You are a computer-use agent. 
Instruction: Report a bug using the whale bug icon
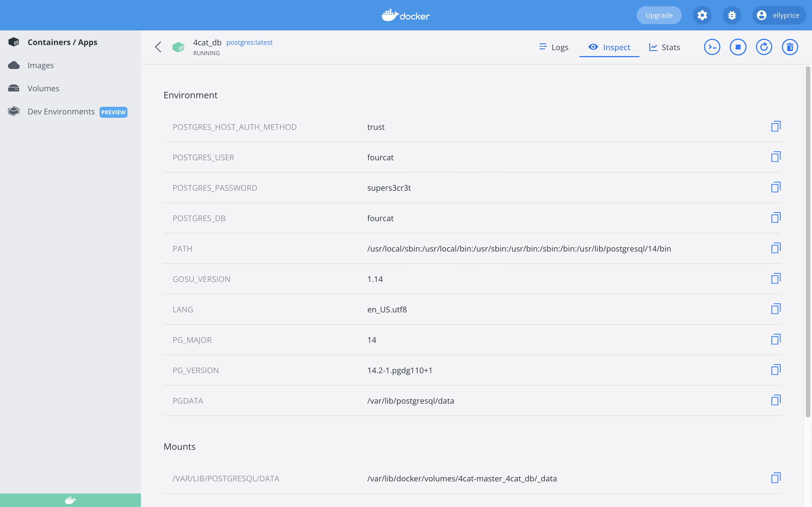tap(731, 15)
